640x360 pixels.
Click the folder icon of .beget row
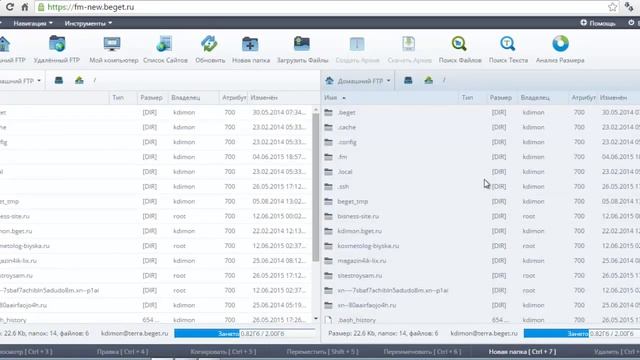click(329, 112)
